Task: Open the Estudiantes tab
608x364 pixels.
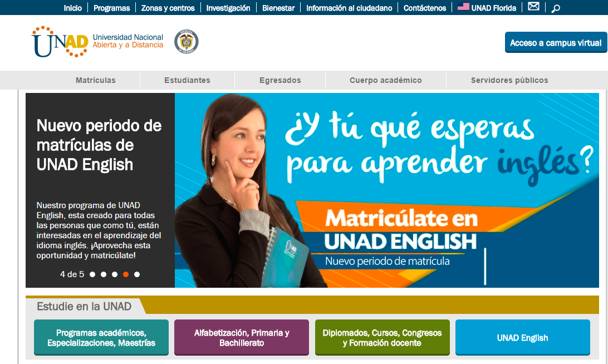Action: (x=187, y=80)
